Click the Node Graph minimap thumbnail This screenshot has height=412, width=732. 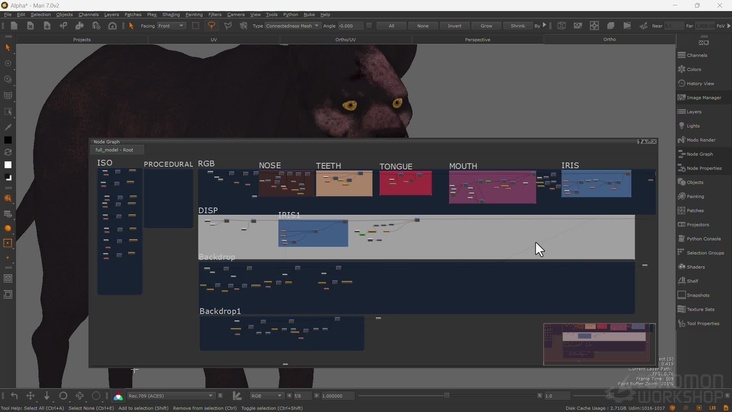pyautogui.click(x=599, y=344)
